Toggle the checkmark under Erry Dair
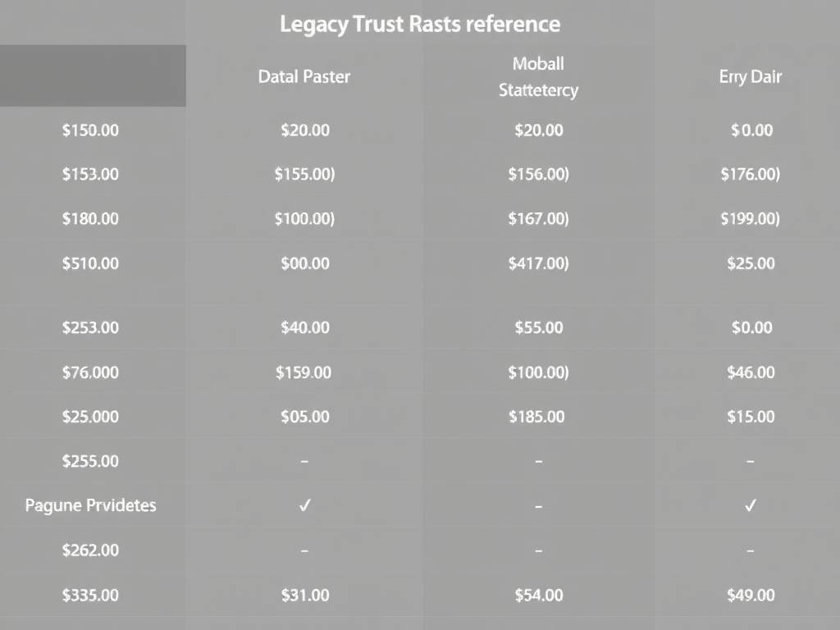The height and width of the screenshot is (630, 840). [x=750, y=506]
